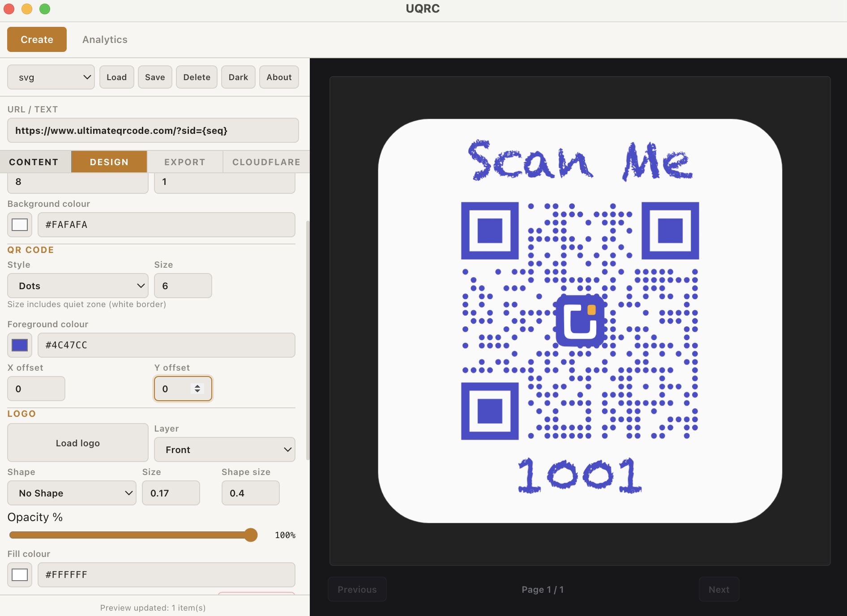Click the green maximize window button
The width and height of the screenshot is (847, 616).
pyautogui.click(x=45, y=9)
